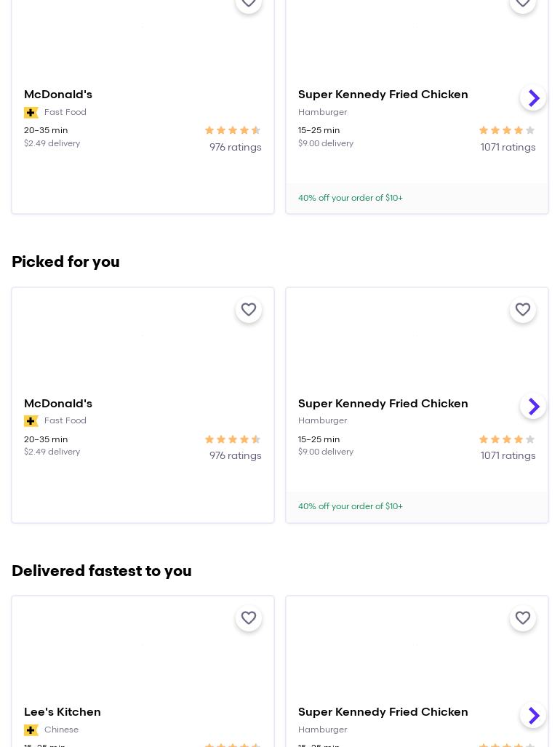Image resolution: width=560 pixels, height=747 pixels.
Task: Favorite McDonald's in Picked for you
Action: [249, 310]
